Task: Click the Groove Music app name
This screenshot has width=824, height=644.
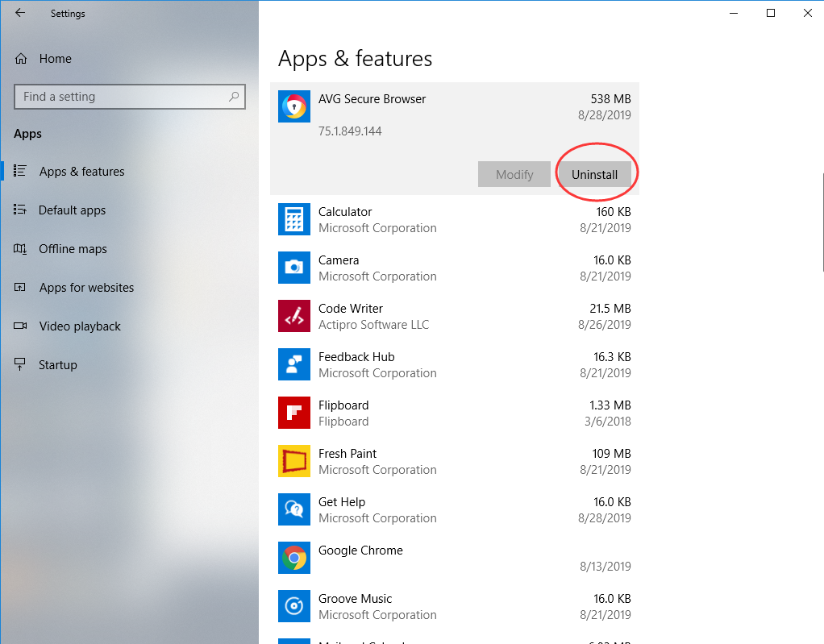Action: pyautogui.click(x=356, y=599)
